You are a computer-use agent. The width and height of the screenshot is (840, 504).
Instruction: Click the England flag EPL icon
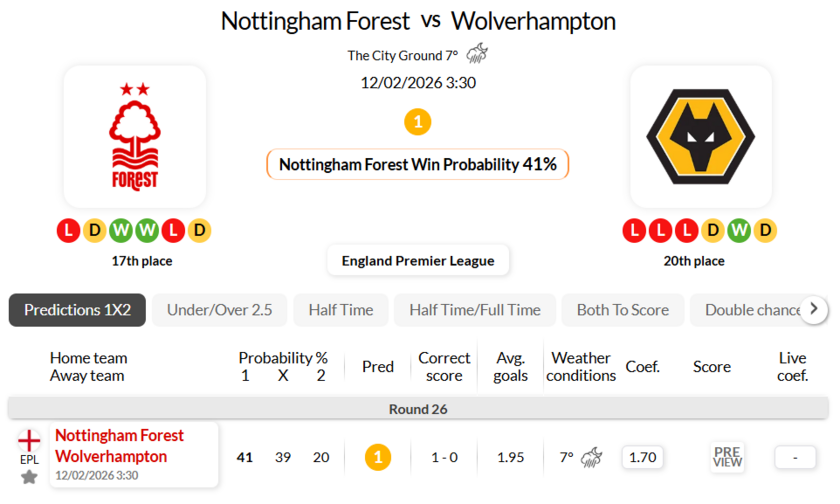coord(29,440)
